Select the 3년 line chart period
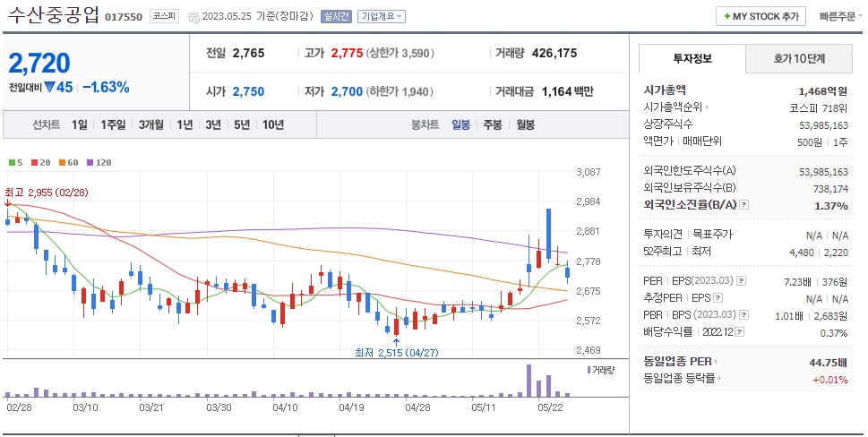Screen dimensions: 868x437 (x=213, y=124)
